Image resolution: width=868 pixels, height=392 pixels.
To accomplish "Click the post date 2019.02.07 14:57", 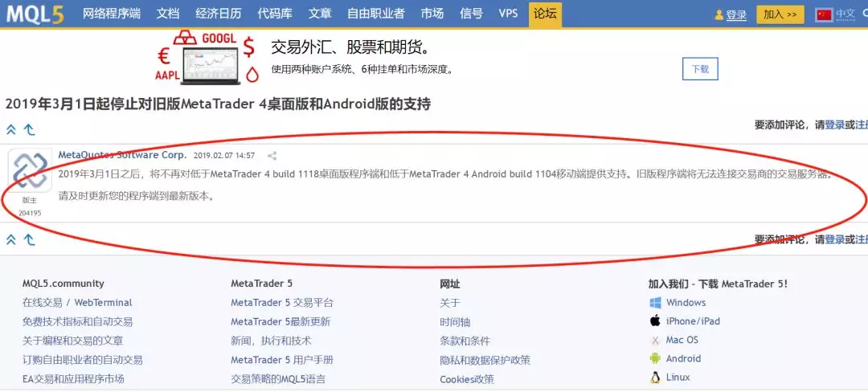I will click(224, 156).
